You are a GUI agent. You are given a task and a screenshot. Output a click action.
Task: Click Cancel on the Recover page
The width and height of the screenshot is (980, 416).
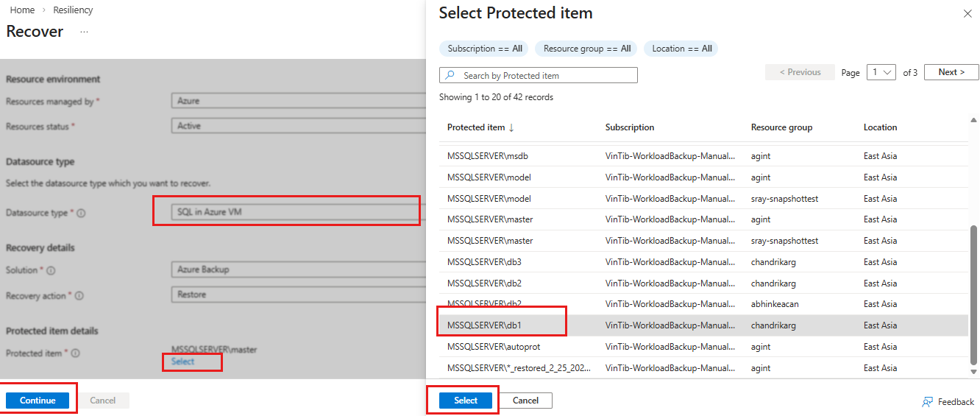(102, 401)
